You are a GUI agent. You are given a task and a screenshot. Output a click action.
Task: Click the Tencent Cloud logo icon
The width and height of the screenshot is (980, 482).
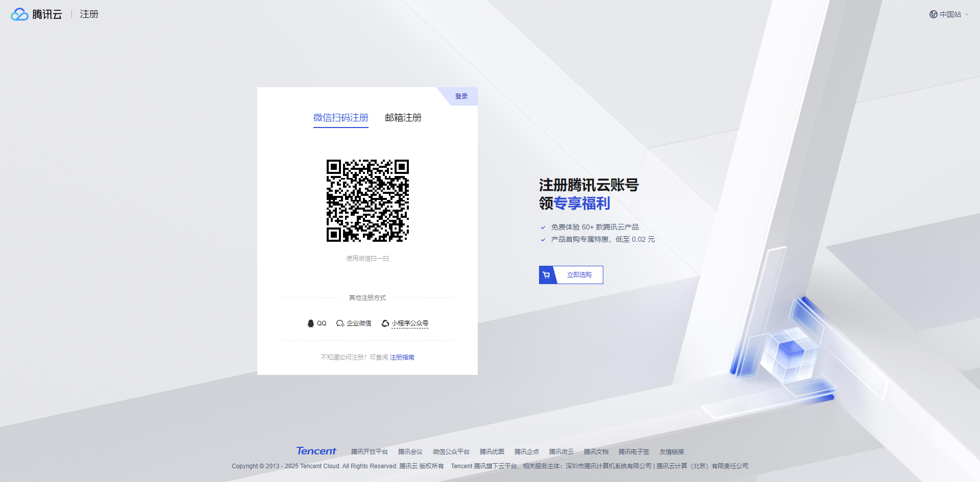(x=19, y=14)
